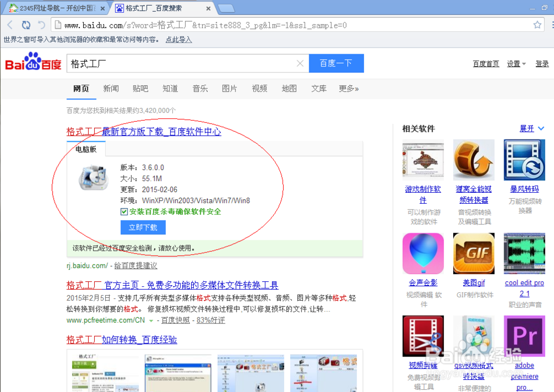Open 百度快照 cached page link
The image size is (554, 392).
[175, 320]
